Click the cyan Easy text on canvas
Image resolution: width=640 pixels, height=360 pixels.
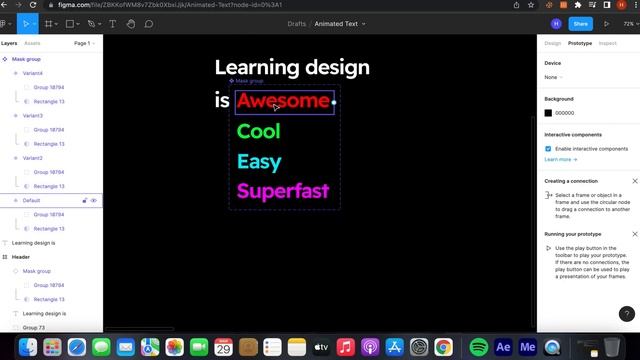[x=259, y=162]
